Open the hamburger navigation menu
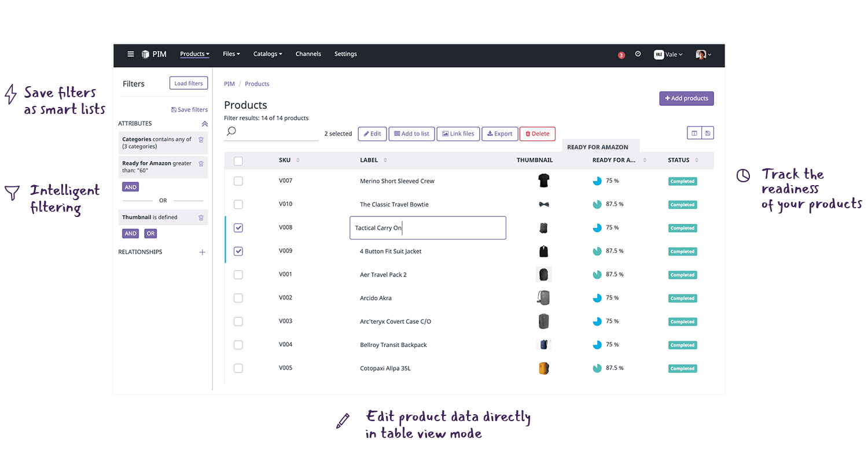This screenshot has height=457, width=868. click(x=131, y=54)
